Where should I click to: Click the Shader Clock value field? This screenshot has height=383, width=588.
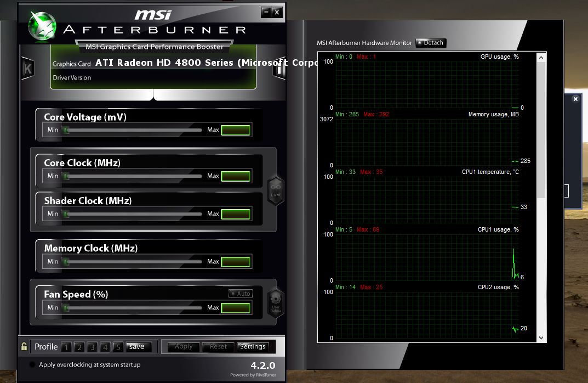[236, 214]
